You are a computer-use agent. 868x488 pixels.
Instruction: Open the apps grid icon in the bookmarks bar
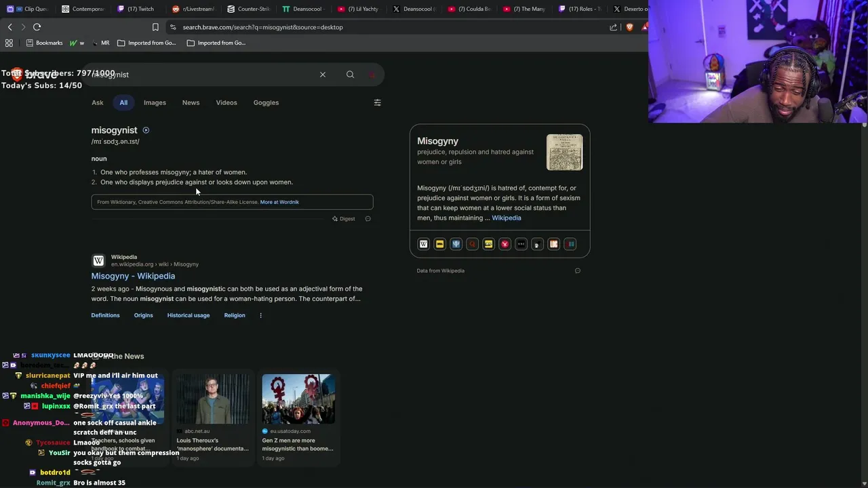click(x=9, y=43)
